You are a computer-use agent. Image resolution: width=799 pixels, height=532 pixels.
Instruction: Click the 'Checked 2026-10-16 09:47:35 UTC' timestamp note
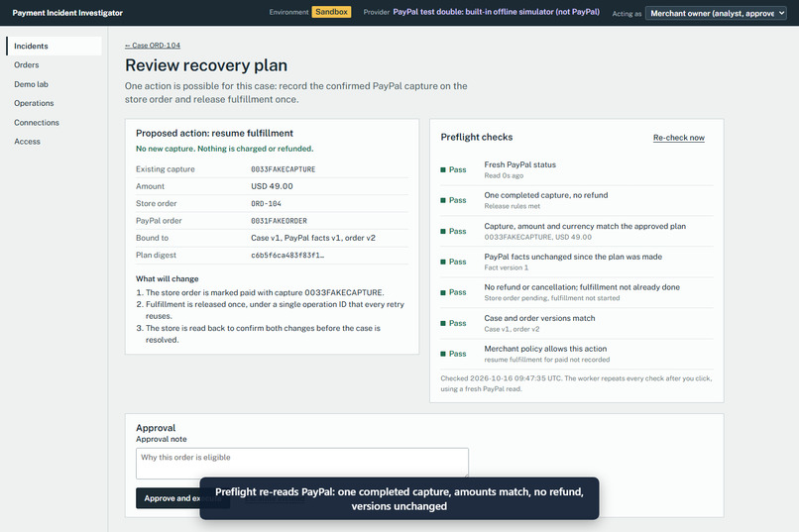click(x=576, y=383)
